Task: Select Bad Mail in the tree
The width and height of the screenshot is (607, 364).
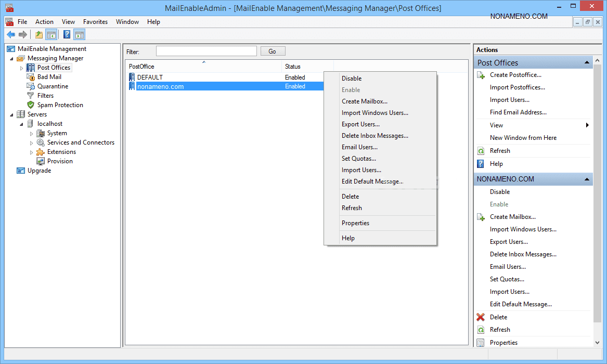Action: [49, 77]
